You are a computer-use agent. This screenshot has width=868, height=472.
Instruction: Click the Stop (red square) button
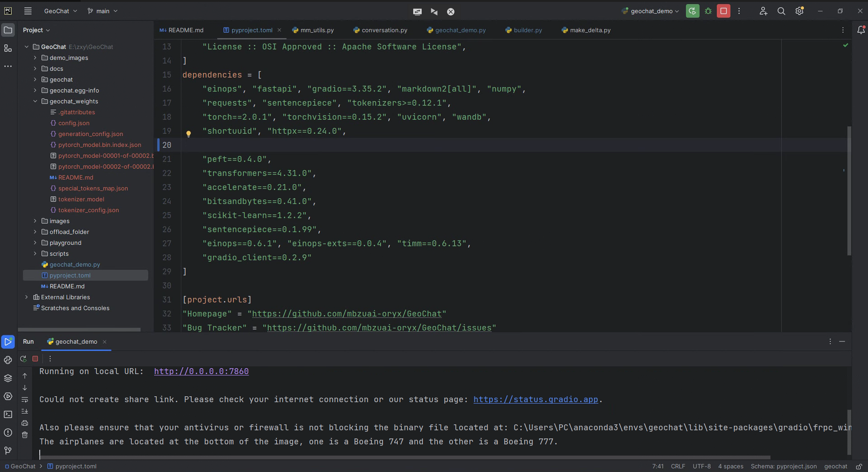(x=723, y=11)
